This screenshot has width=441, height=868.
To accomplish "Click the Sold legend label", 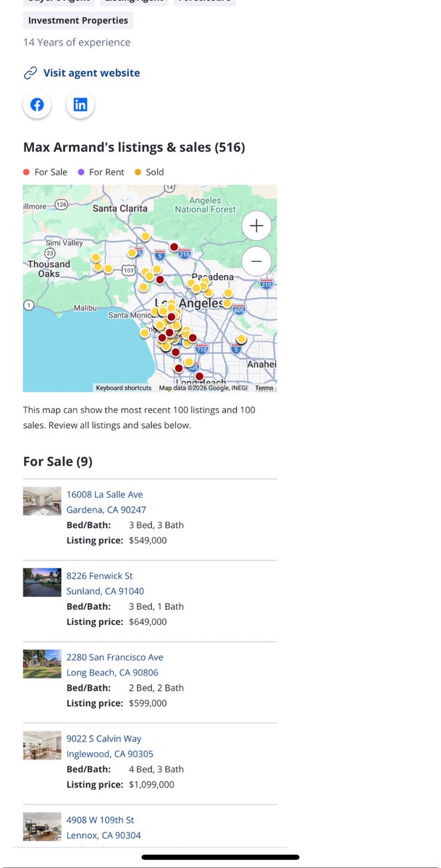I will (154, 172).
